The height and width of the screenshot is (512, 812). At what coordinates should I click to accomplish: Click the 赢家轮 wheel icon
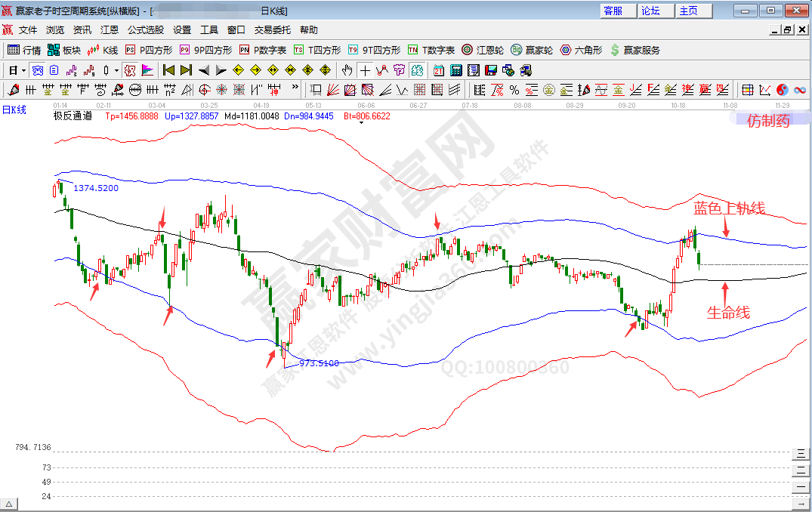coord(532,50)
